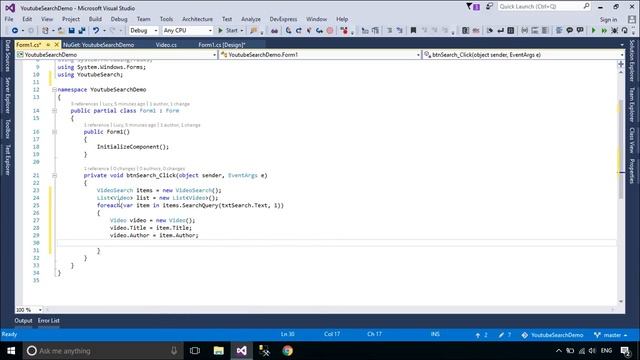Open the document tabs overflow arrow
Screen dimensions: 640x360
[622, 45]
